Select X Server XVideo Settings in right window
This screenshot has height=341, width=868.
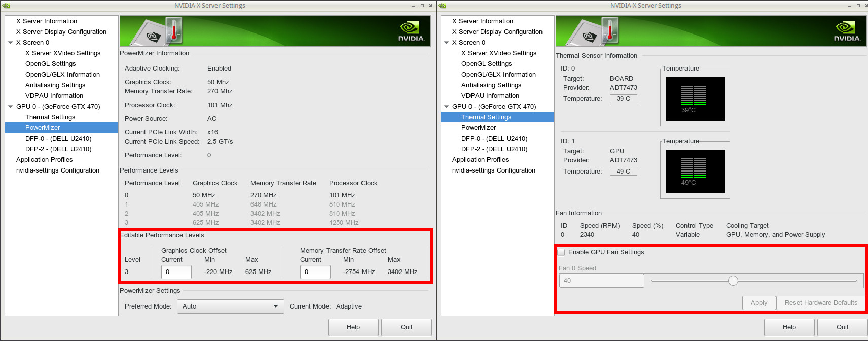[x=499, y=53]
